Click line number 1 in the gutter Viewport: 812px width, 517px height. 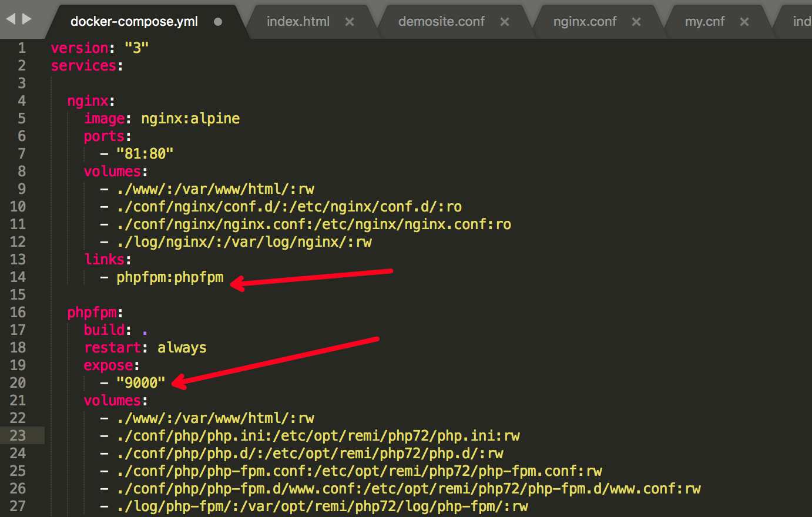pyautogui.click(x=22, y=48)
